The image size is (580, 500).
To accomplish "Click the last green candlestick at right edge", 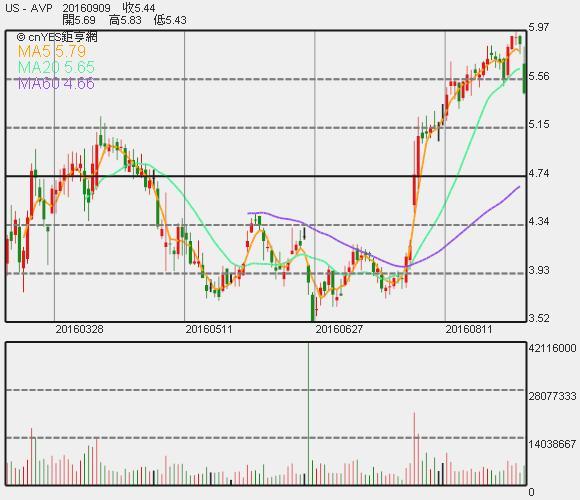I will [x=524, y=78].
